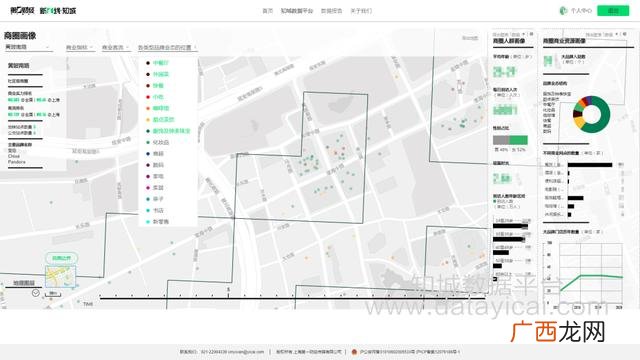Click the cyan dot next to 新零售
Screen dimensions: 640x360
(x=148, y=222)
